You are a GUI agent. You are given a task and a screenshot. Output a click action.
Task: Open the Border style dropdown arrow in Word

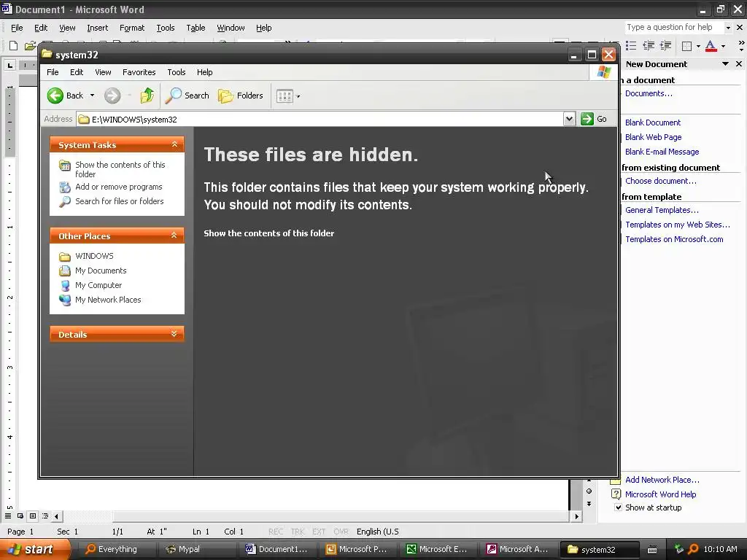coord(698,46)
